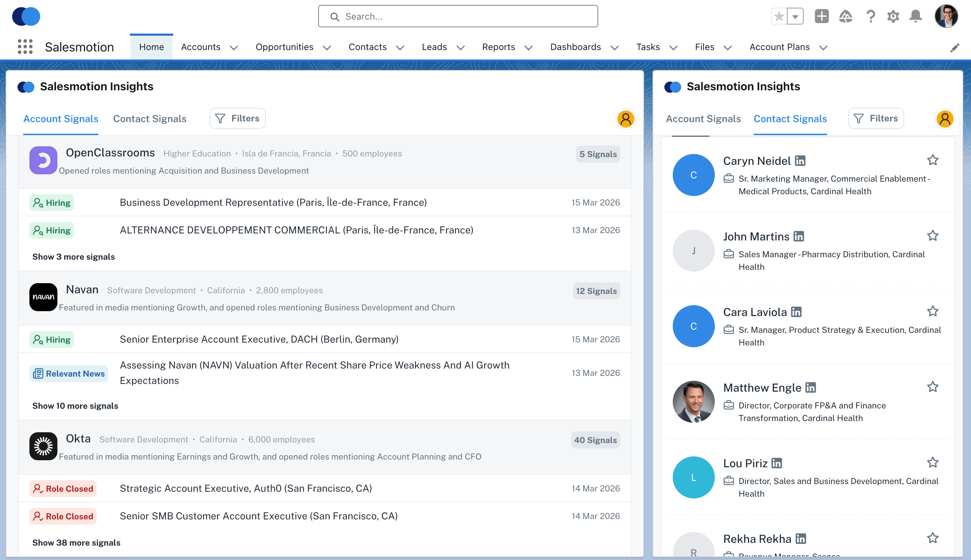Click Lou Piriz's avatar circle

click(693, 478)
